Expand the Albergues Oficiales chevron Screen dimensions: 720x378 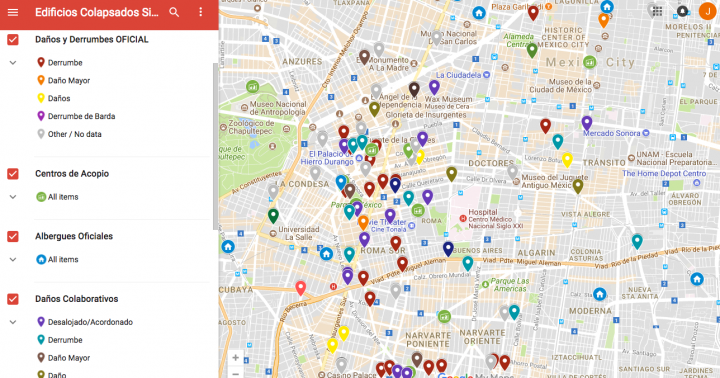click(13, 260)
